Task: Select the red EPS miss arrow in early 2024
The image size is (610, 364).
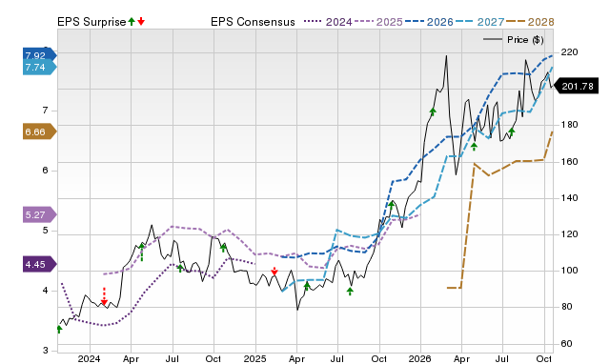Action: click(x=104, y=296)
